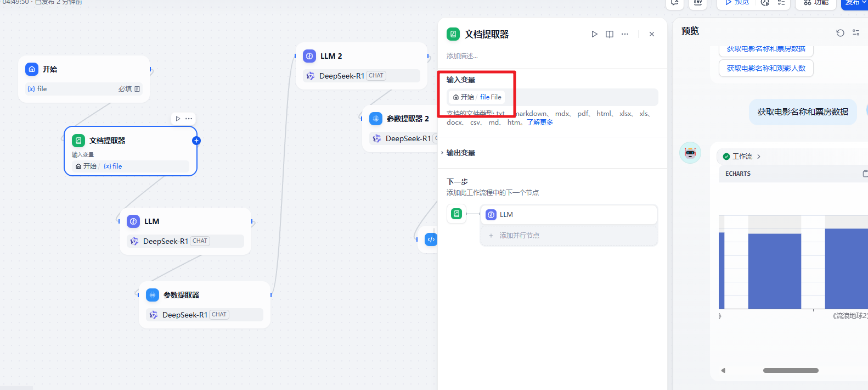Image resolution: width=868 pixels, height=390 pixels.
Task: Click the blue code node icon
Action: click(x=431, y=239)
